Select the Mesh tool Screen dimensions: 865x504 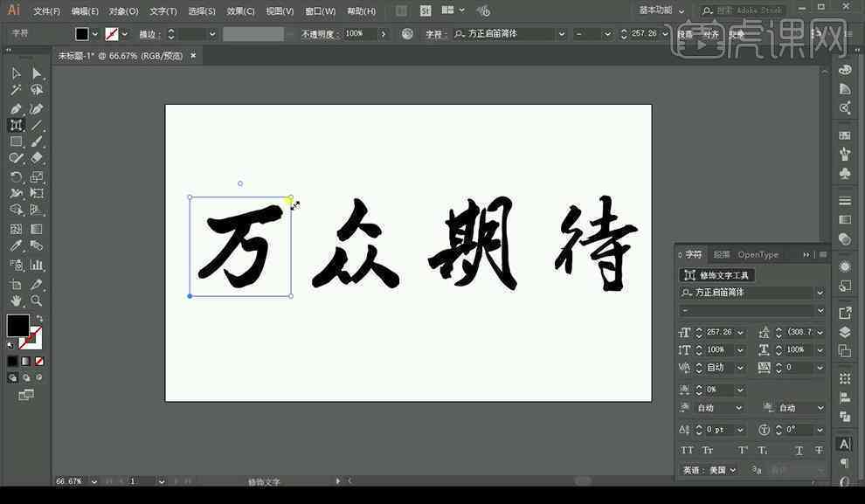(16, 229)
